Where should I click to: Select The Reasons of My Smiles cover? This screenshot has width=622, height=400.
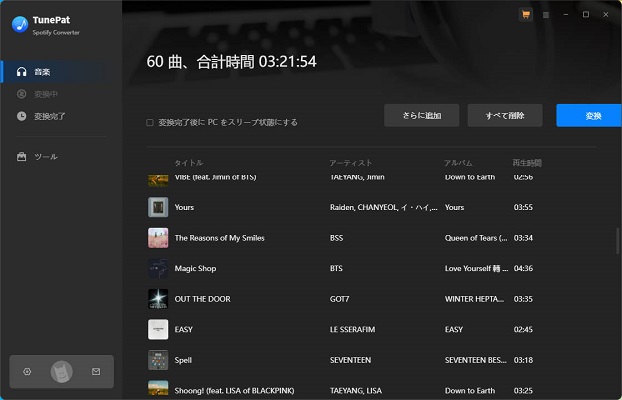click(158, 238)
